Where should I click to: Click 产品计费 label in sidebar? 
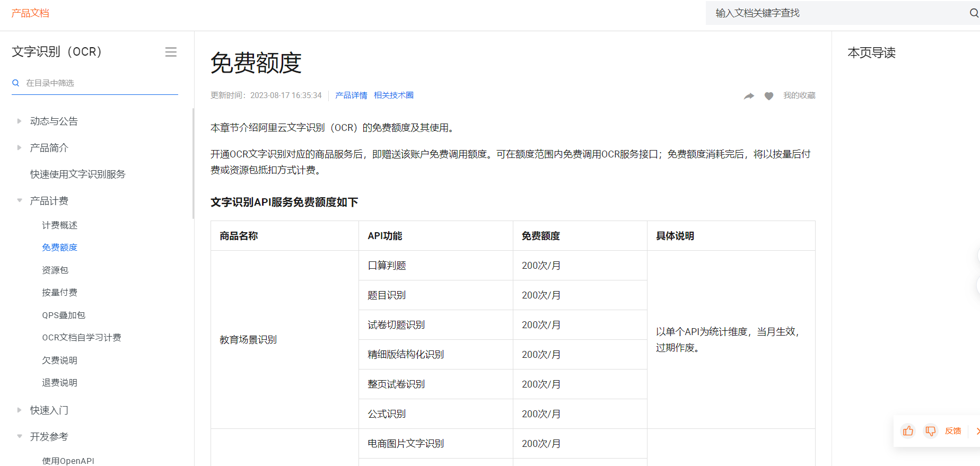[x=49, y=200]
